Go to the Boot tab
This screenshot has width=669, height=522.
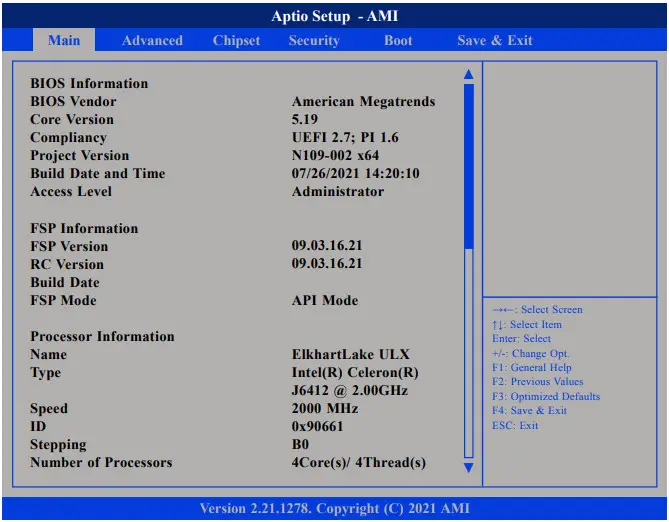(398, 41)
